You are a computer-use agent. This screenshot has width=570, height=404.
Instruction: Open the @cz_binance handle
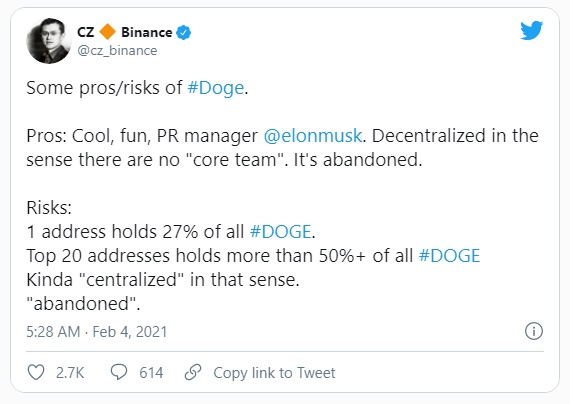pos(117,51)
